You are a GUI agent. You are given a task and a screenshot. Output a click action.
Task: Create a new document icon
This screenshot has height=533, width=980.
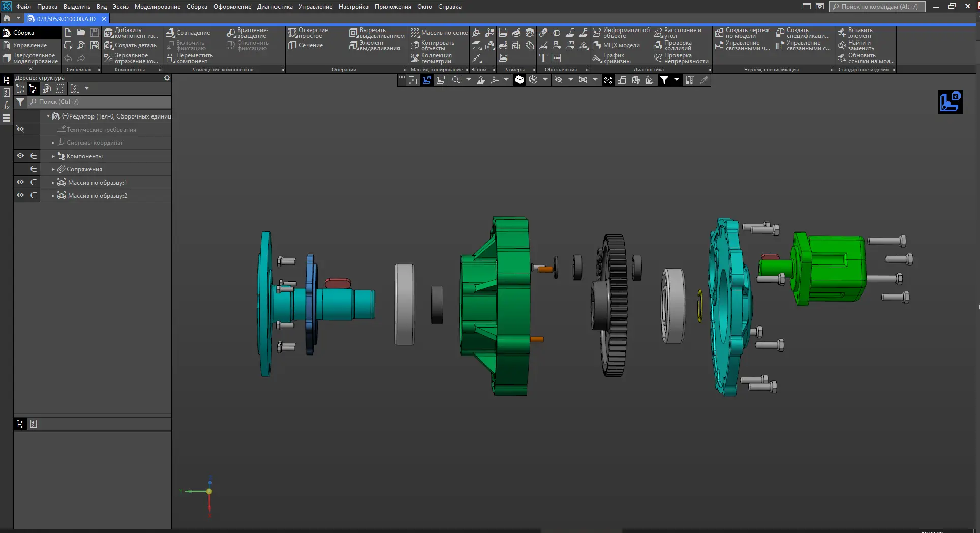click(x=68, y=33)
